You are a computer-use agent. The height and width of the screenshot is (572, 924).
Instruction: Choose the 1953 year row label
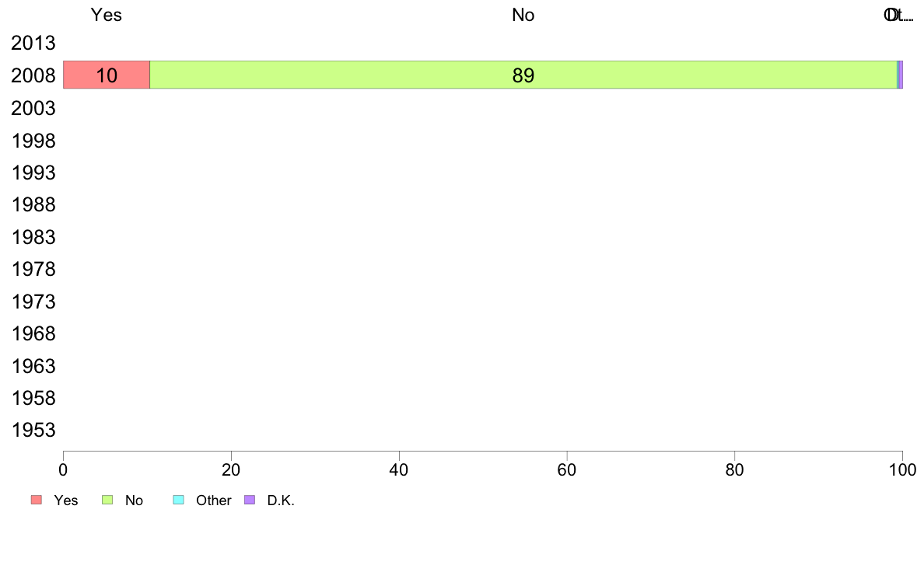33,430
